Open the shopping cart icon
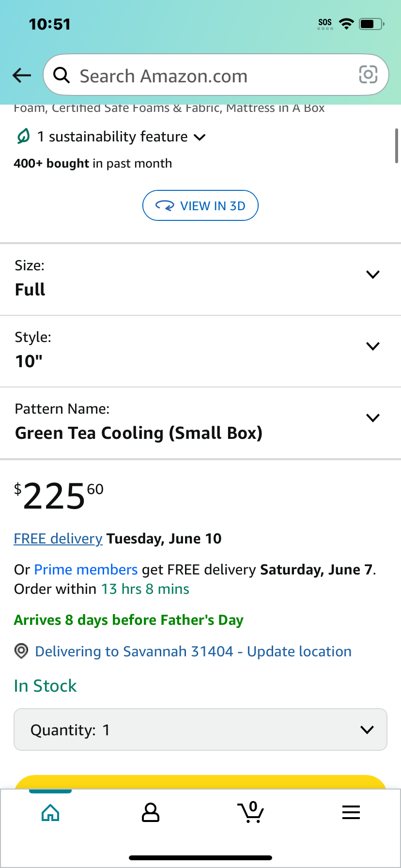401x868 pixels. (x=250, y=812)
